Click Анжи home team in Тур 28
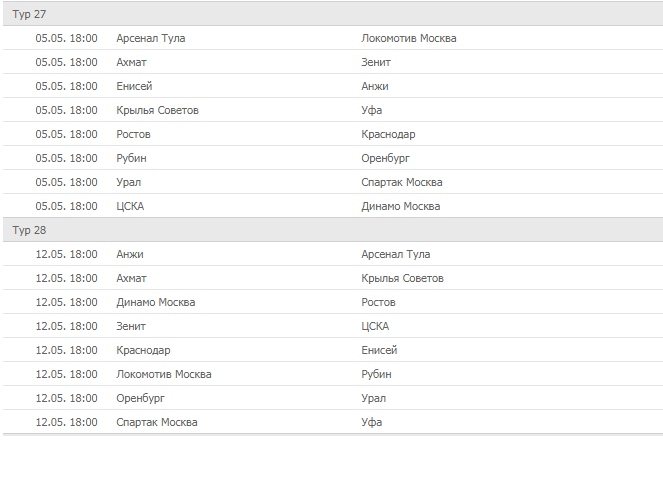The width and height of the screenshot is (663, 480). point(130,254)
